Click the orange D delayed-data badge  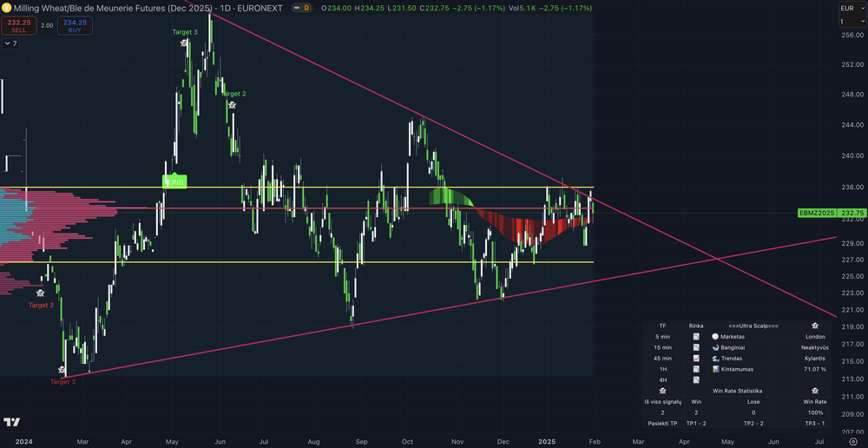click(306, 9)
